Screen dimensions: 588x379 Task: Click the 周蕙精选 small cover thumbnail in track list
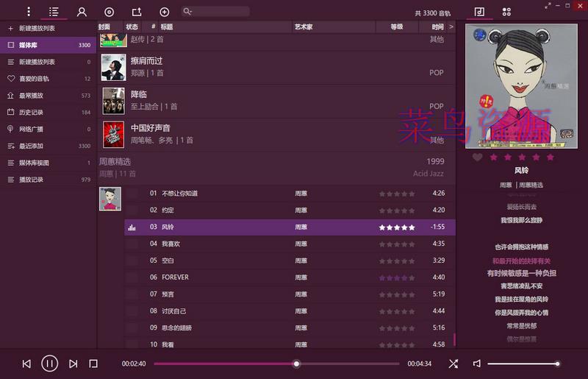pyautogui.click(x=110, y=199)
